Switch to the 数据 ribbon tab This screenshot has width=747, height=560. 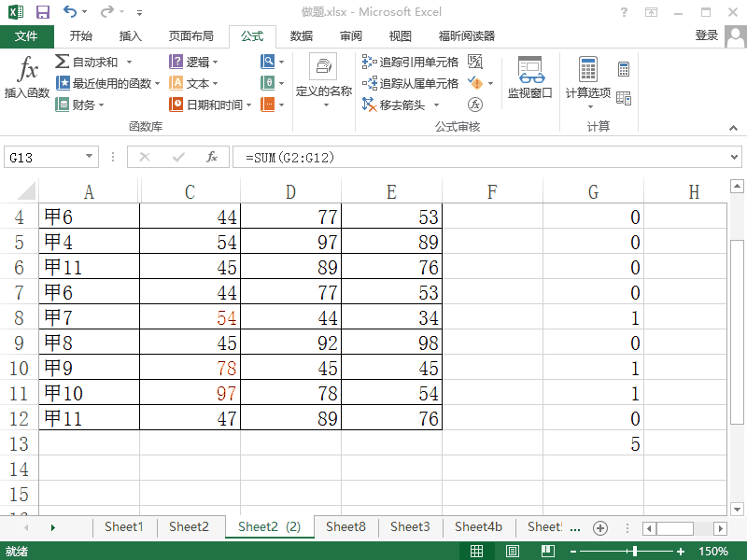click(x=303, y=37)
